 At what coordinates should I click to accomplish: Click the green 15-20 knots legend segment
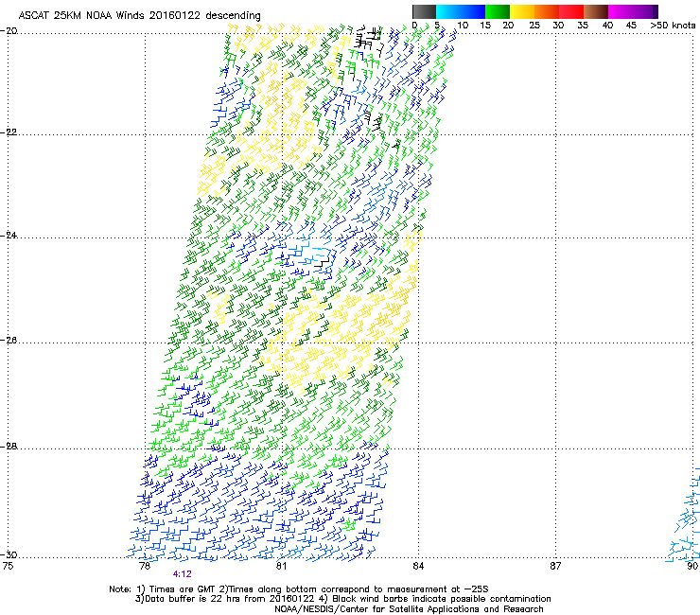click(498, 11)
